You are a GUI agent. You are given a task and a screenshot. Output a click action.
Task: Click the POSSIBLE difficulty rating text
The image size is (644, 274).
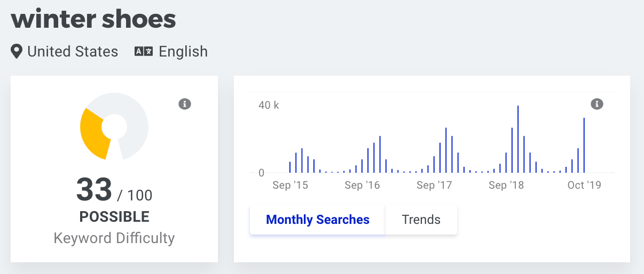click(114, 217)
